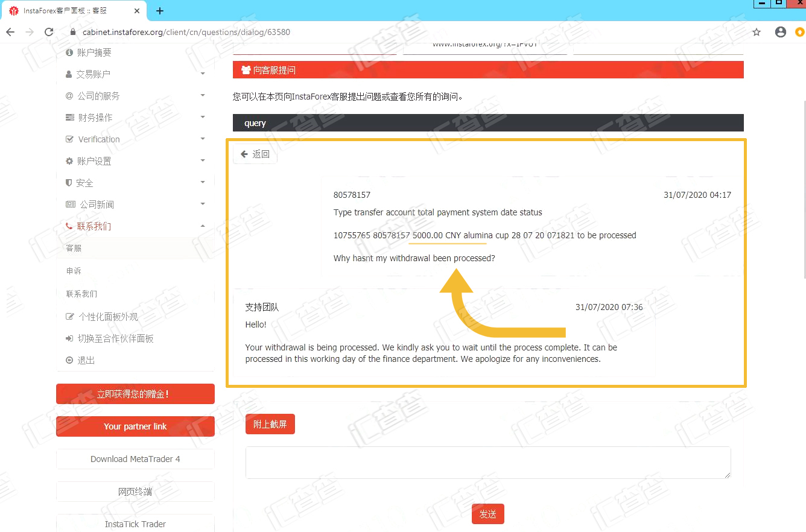Image resolution: width=806 pixels, height=532 pixels.
Task: Click the 'Why hasnt my withdrawal been processed?' text
Action: tap(414, 258)
